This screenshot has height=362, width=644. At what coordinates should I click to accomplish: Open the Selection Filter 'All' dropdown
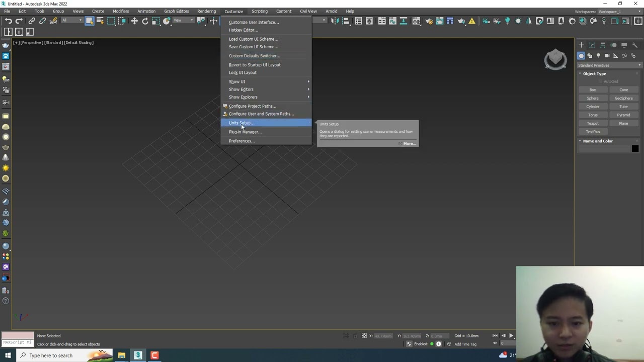[72, 20]
